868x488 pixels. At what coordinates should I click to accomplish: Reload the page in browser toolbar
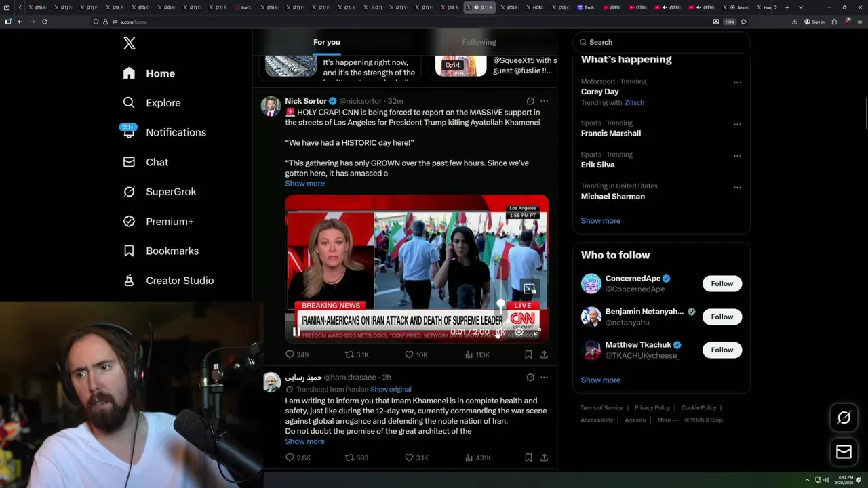[45, 22]
